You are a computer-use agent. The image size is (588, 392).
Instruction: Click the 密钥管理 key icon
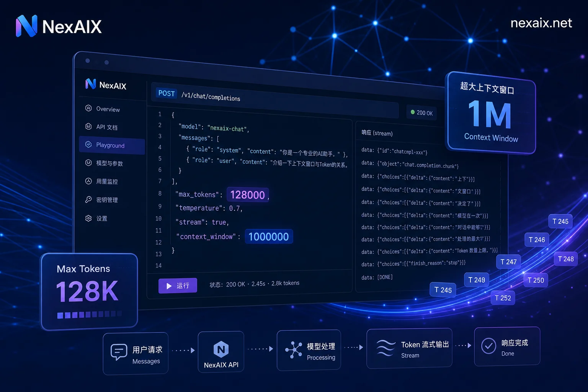pos(88,199)
